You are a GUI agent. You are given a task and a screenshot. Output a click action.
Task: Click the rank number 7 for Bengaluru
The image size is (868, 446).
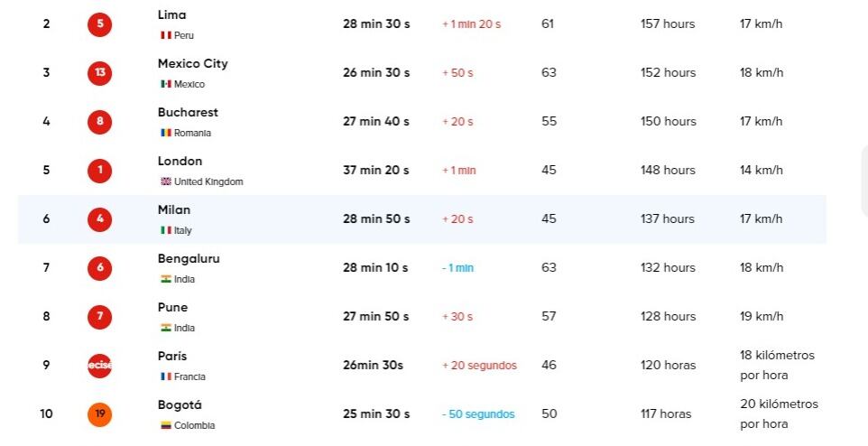(x=46, y=267)
